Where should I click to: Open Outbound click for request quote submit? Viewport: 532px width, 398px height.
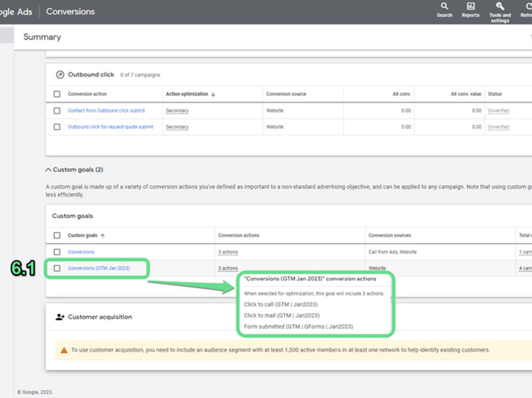coord(111,127)
